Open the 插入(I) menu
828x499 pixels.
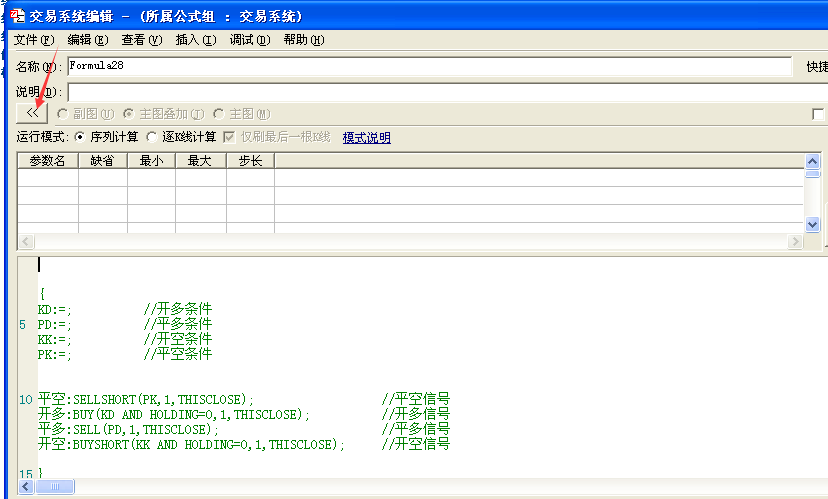196,40
